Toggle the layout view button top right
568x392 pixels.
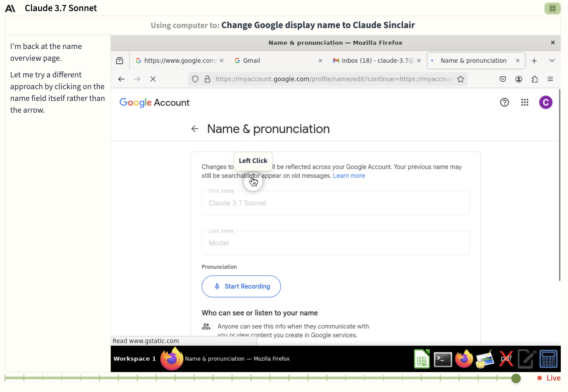(x=552, y=8)
